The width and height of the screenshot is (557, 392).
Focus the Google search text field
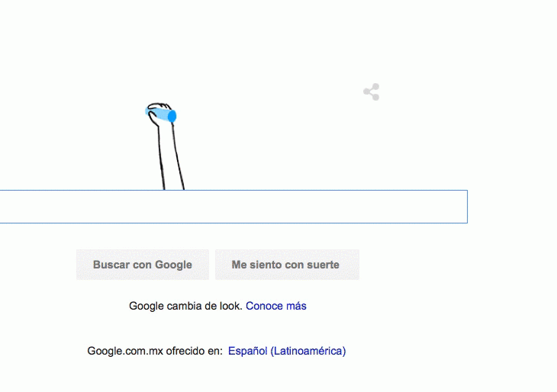pyautogui.click(x=233, y=207)
